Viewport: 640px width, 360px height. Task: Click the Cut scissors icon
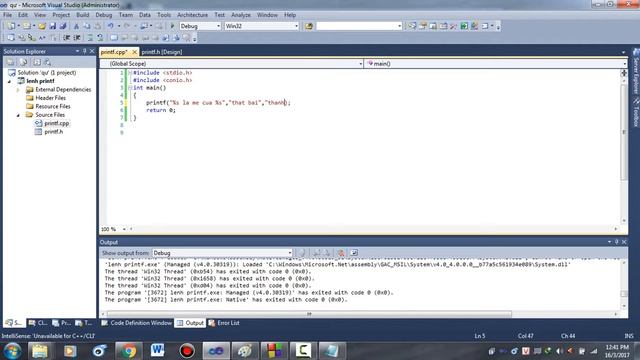pyautogui.click(x=76, y=26)
